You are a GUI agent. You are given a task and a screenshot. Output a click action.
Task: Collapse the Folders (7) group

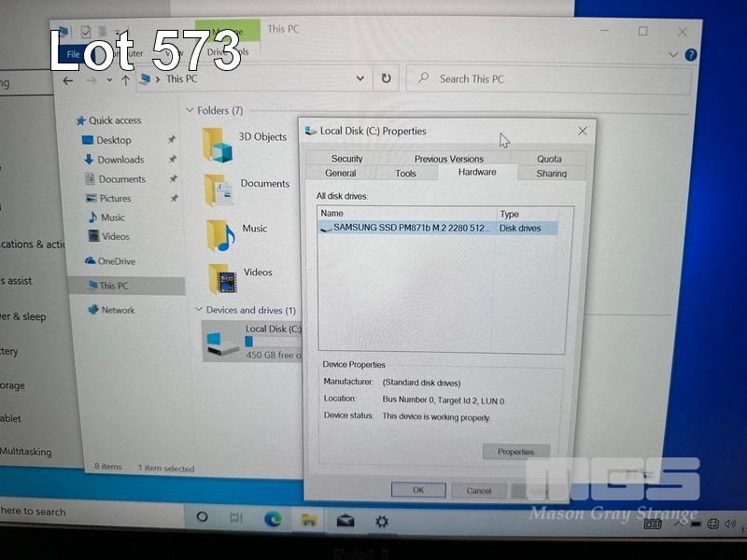pyautogui.click(x=190, y=111)
